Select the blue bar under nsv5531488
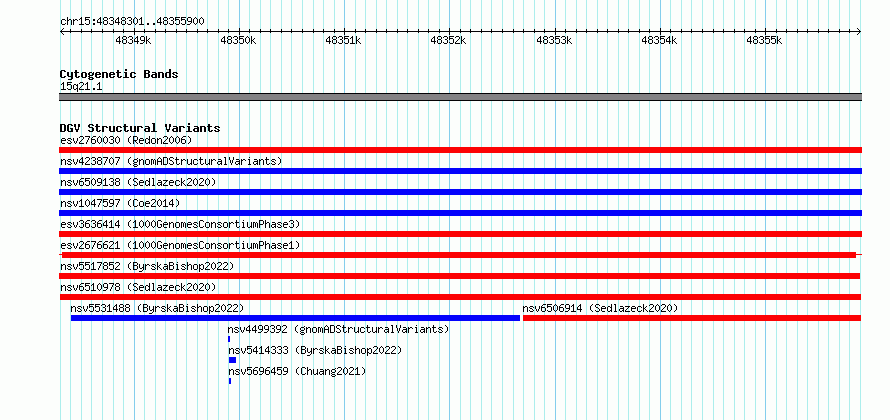The height and width of the screenshot is (420, 890). click(295, 318)
